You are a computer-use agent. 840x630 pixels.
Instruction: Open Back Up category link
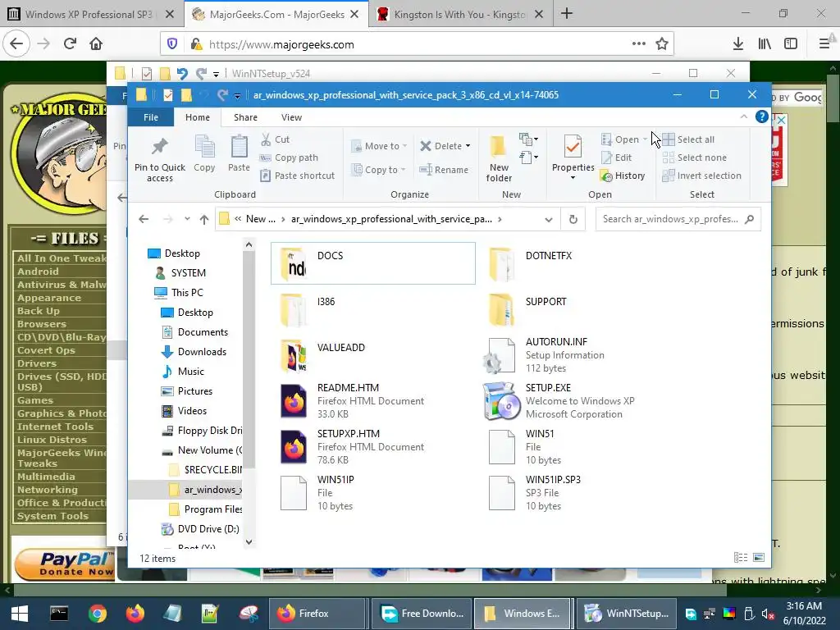click(x=38, y=311)
